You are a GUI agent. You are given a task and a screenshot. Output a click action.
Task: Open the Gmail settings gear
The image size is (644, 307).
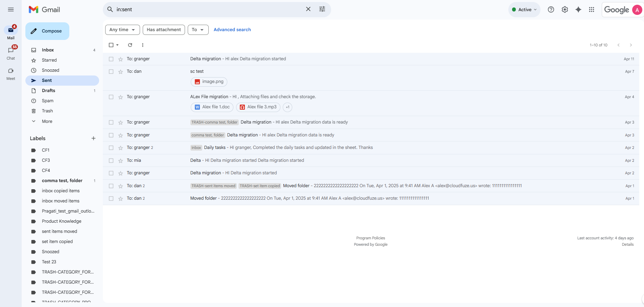coord(565,9)
